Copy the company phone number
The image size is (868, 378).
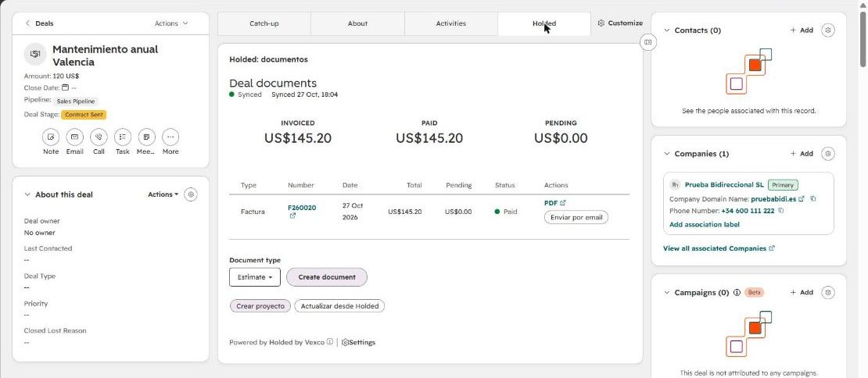click(780, 211)
